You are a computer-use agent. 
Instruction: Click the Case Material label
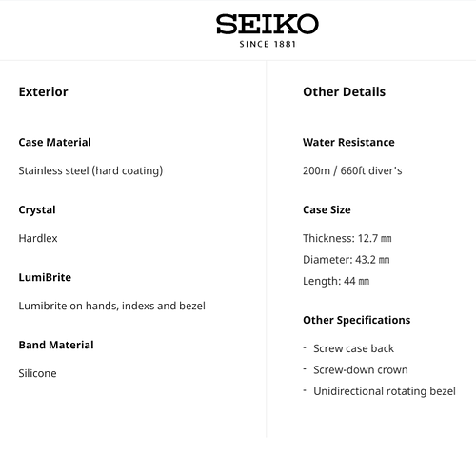[55, 142]
